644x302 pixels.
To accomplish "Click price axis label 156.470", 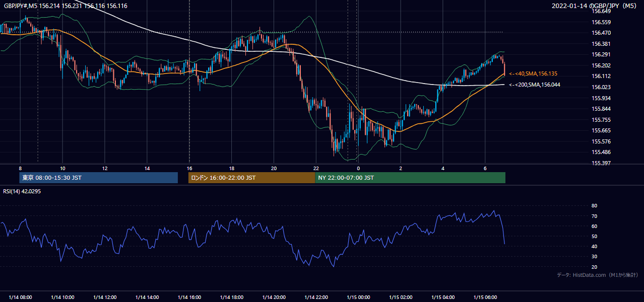I will tap(601, 33).
